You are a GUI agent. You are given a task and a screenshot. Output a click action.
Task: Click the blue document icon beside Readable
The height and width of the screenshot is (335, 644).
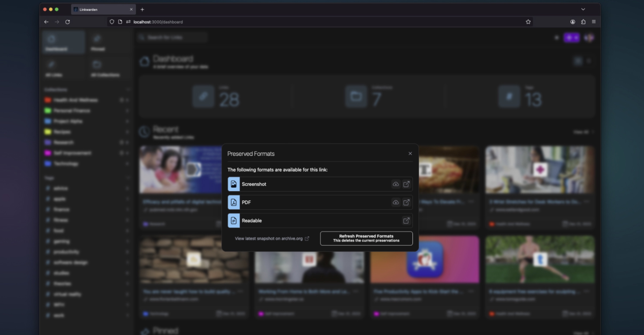pos(234,220)
